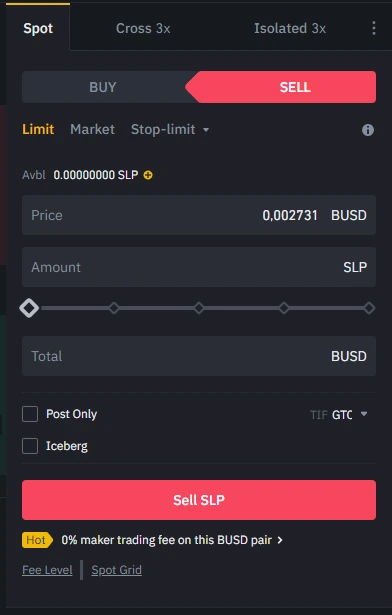Screen dimensions: 392x615
Task: Switch to the Isolated 3x tab
Action: [290, 28]
